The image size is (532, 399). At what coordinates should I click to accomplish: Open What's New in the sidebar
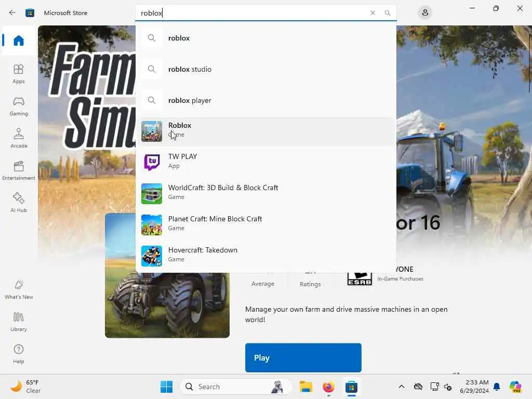(x=19, y=289)
